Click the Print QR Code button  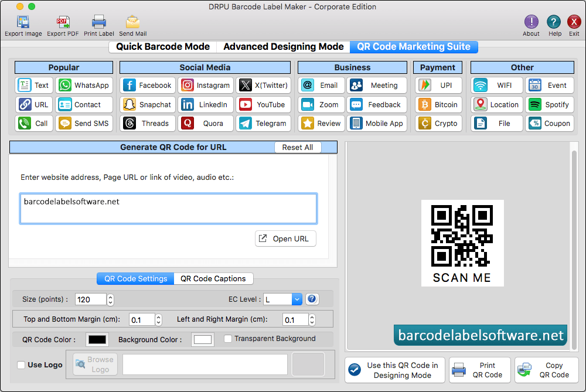point(480,370)
